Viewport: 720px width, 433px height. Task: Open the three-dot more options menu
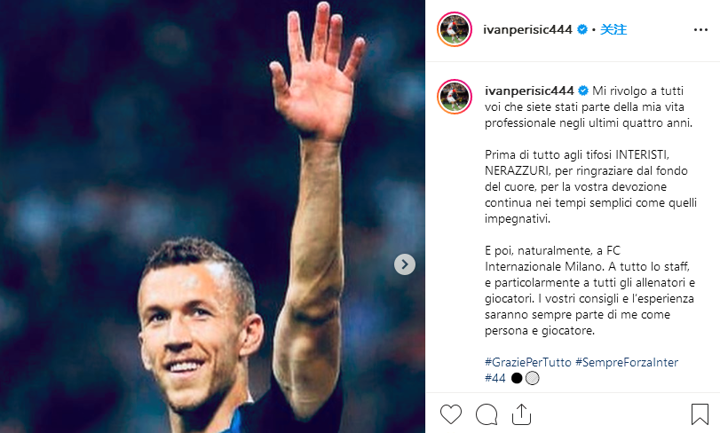coord(701,30)
